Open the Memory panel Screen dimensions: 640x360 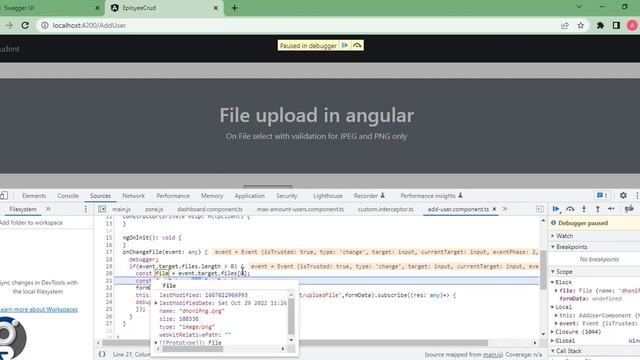pos(212,196)
